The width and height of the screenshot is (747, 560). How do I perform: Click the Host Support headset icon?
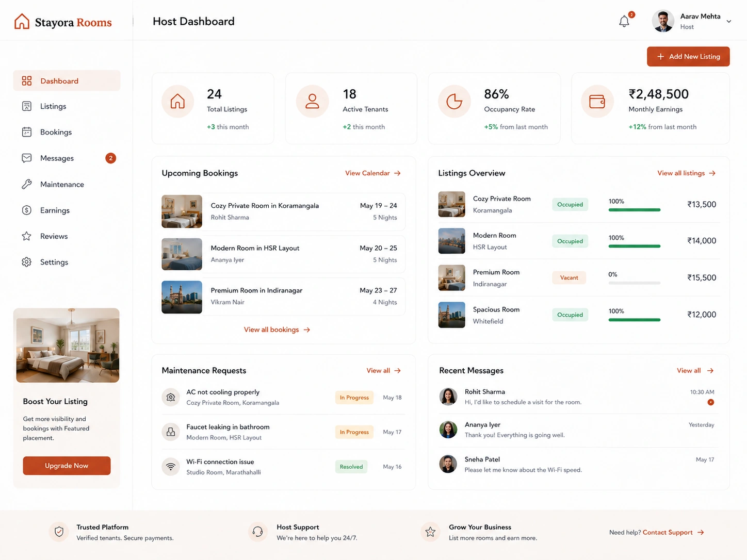pos(257,532)
